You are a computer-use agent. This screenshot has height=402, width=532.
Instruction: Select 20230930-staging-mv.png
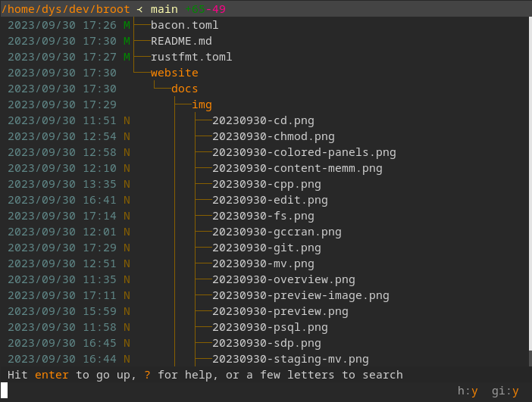pyautogui.click(x=290, y=360)
